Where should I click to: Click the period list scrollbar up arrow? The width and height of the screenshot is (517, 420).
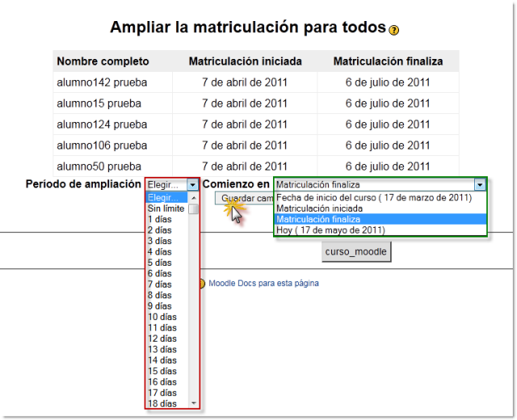point(193,198)
